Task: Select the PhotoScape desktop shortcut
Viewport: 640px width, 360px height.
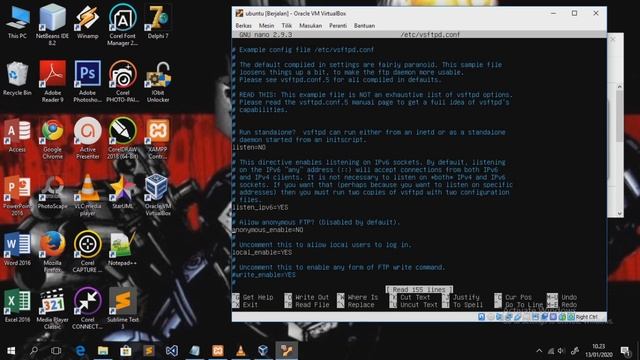Action: [x=52, y=193]
